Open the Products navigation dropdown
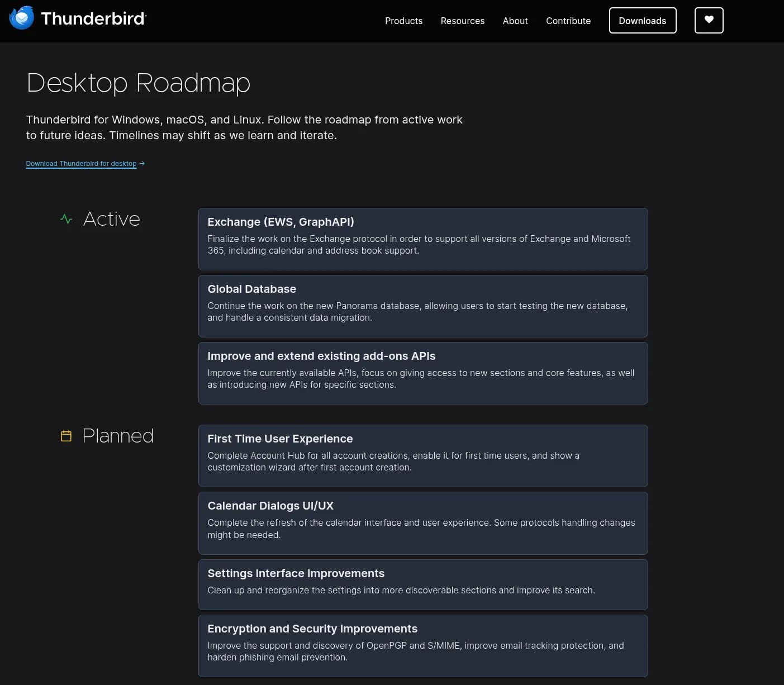 (x=403, y=21)
